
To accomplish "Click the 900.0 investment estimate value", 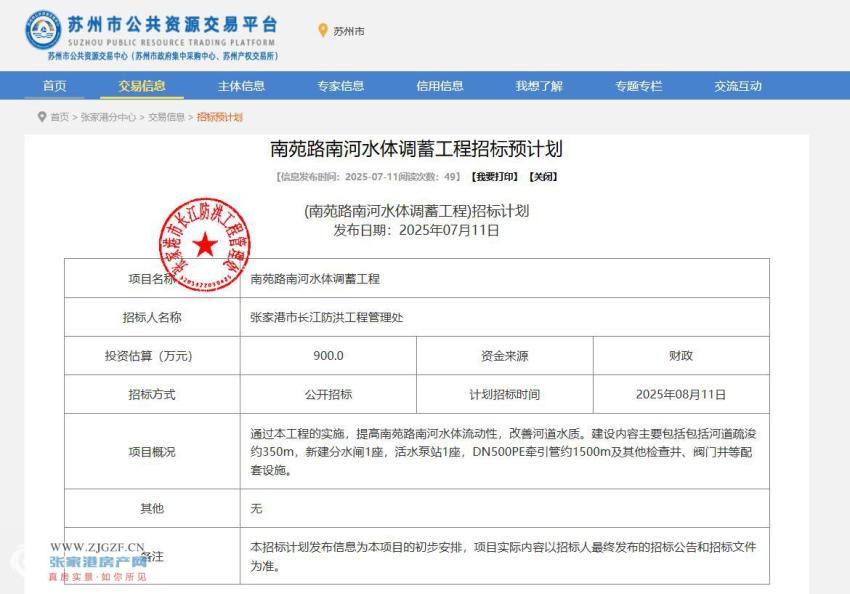I will [x=328, y=356].
